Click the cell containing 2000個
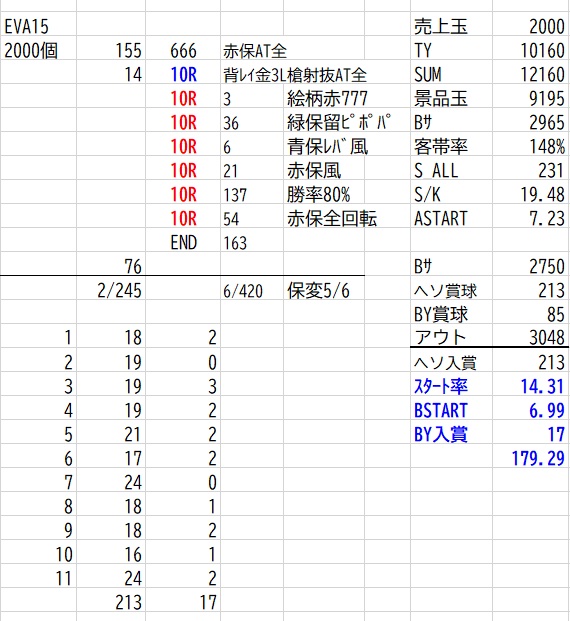 38,51
